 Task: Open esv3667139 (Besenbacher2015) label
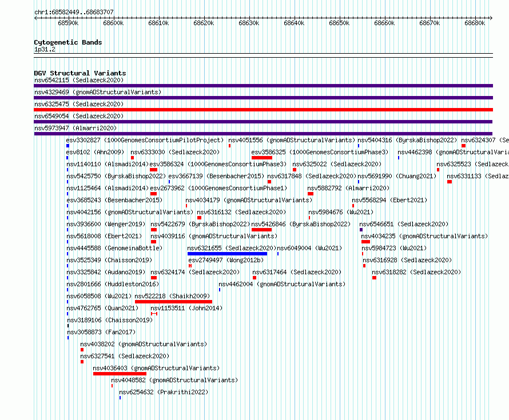[216, 176]
